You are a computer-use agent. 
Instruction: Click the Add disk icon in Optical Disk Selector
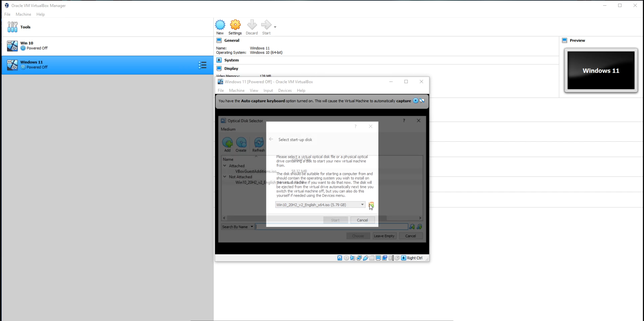(x=227, y=145)
